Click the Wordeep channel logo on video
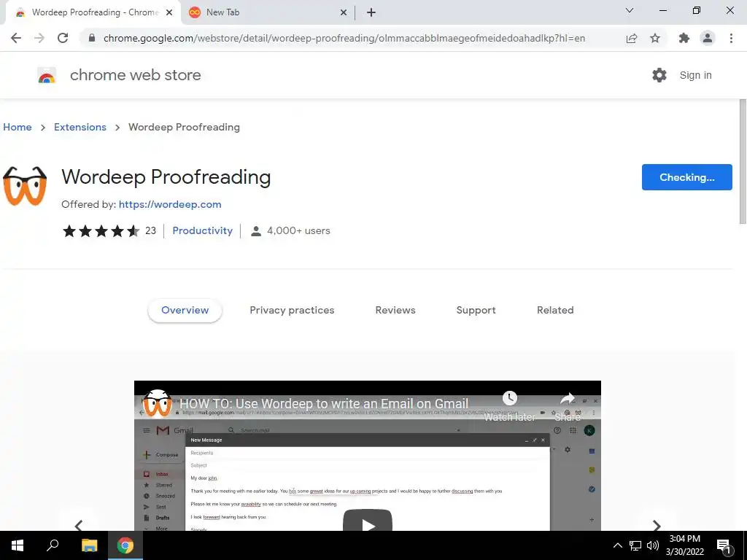 coord(158,403)
